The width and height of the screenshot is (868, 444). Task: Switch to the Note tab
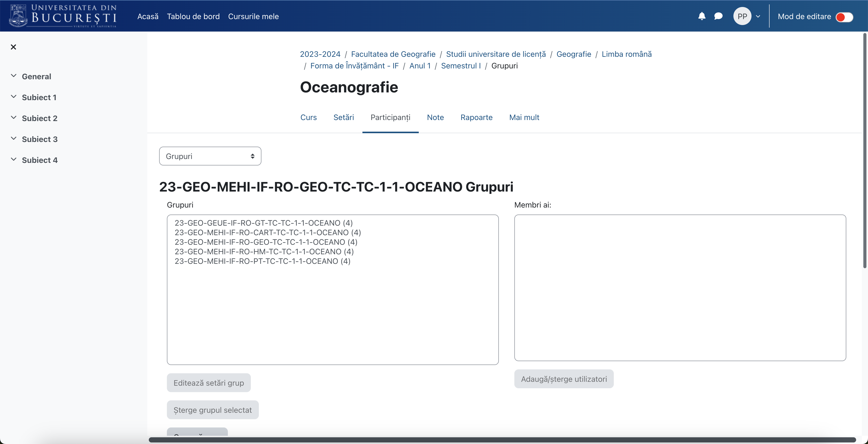435,117
